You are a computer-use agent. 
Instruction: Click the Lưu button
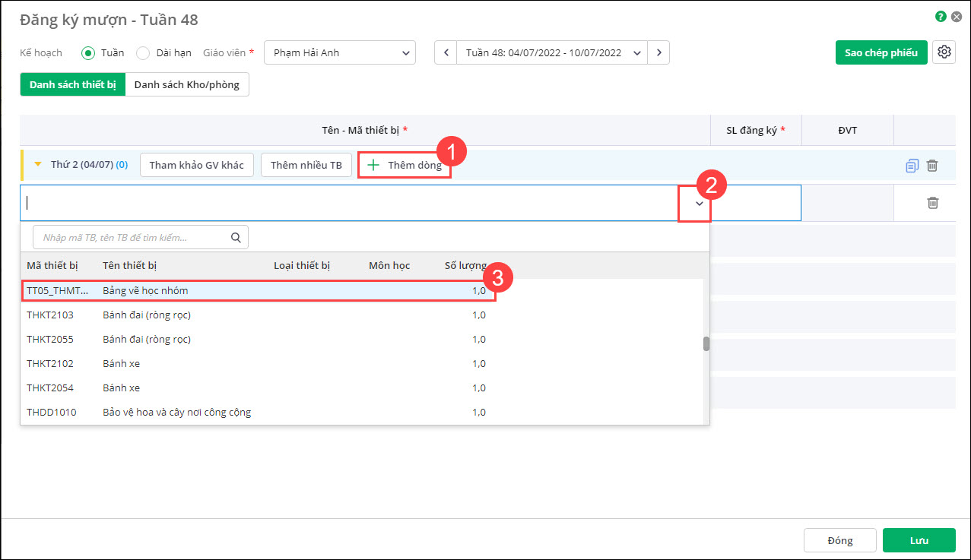click(x=919, y=540)
